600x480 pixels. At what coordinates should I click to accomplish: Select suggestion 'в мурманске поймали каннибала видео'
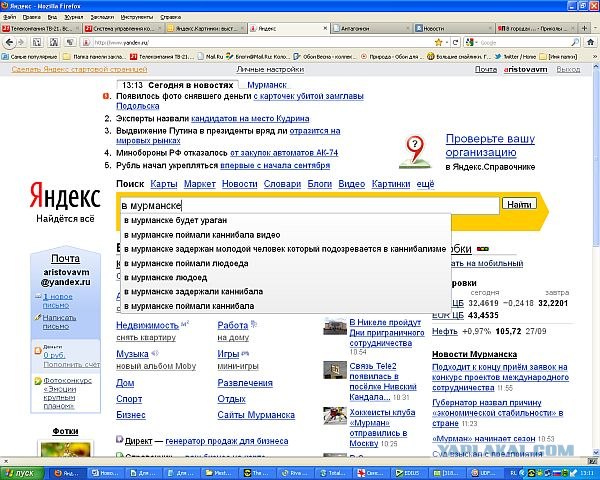click(286, 235)
